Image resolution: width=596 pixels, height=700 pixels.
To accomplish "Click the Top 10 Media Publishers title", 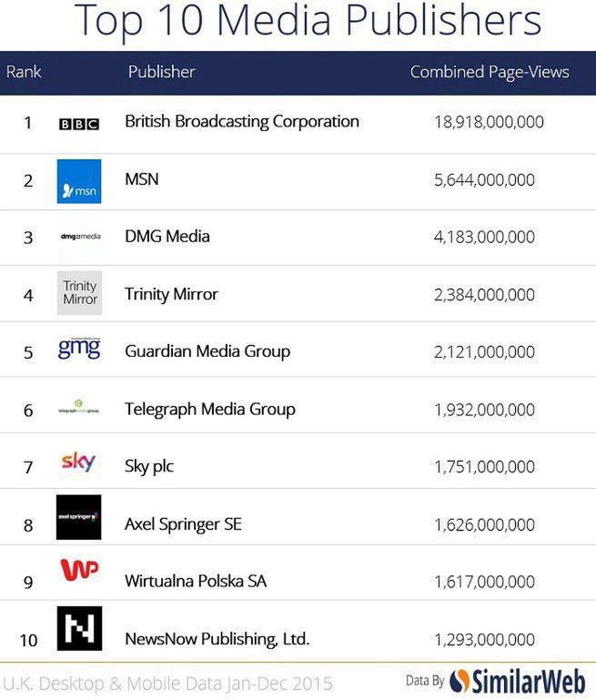I will coord(307,23).
